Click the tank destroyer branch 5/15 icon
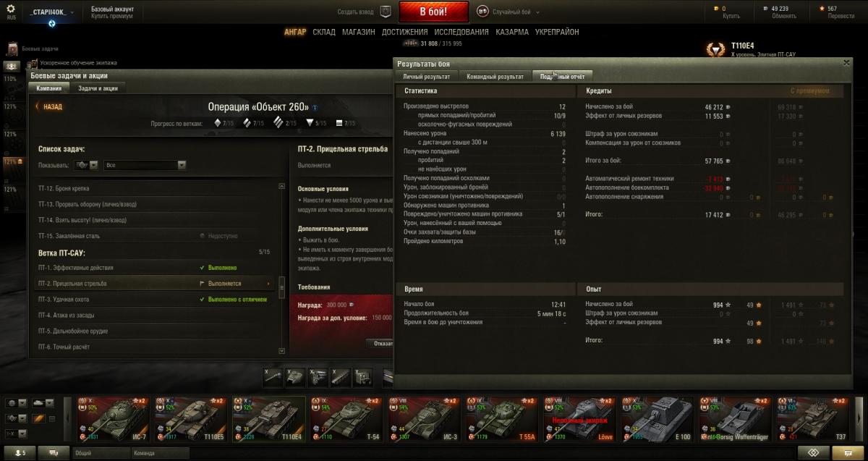Screen dimensions: 868x461 (310, 123)
